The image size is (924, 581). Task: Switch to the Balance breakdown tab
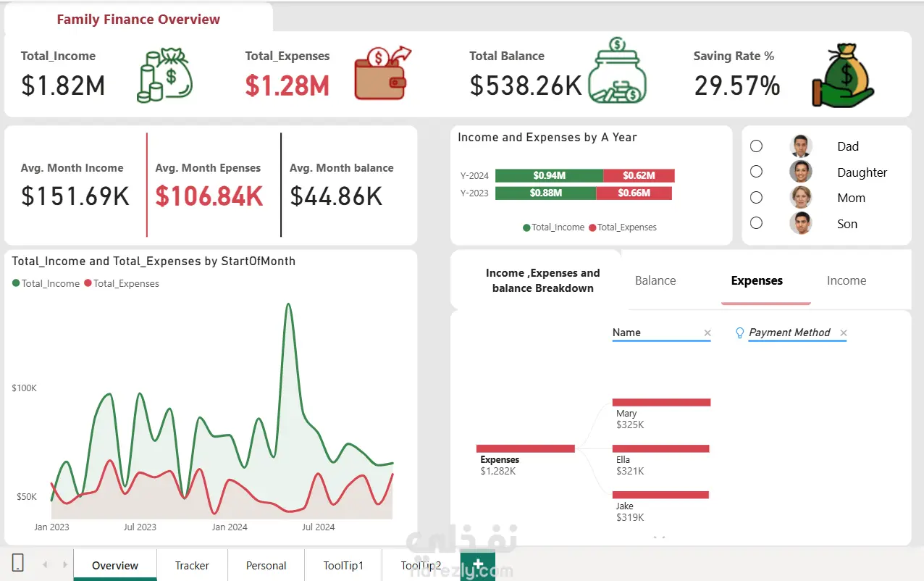(655, 281)
